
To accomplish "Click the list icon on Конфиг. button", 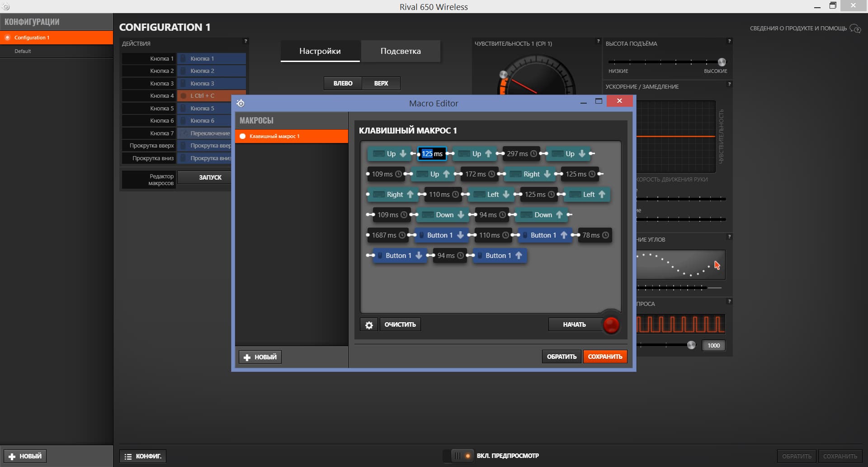I will click(x=128, y=457).
